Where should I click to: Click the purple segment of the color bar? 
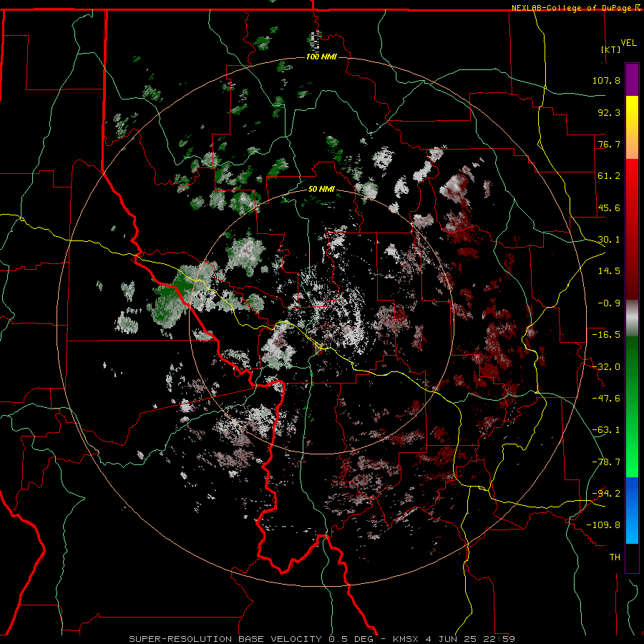[x=632, y=80]
